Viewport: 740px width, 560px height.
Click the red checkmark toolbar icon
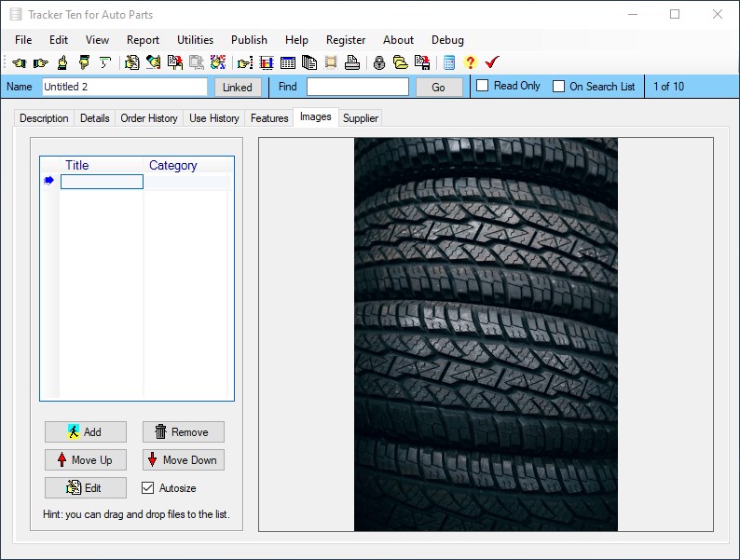click(x=492, y=63)
